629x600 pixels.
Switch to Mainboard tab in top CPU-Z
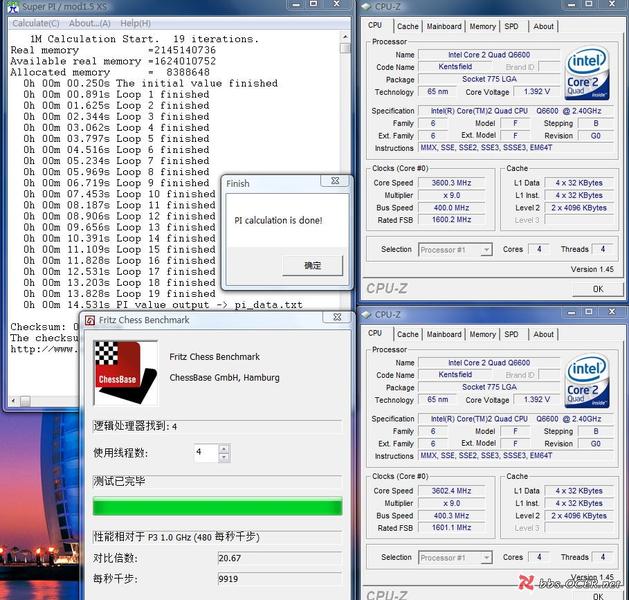[x=444, y=26]
